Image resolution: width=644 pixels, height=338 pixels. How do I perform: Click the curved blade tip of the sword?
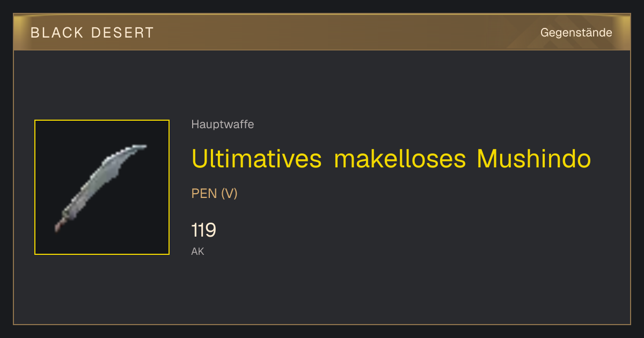[136, 148]
